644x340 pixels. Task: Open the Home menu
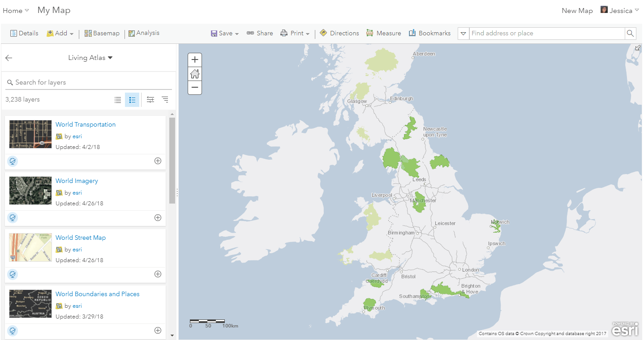click(16, 10)
